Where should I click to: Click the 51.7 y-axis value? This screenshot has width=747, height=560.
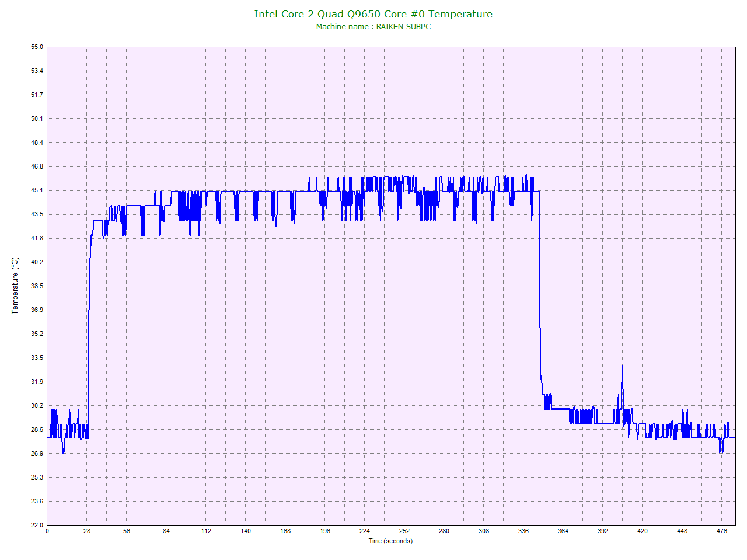tap(37, 94)
